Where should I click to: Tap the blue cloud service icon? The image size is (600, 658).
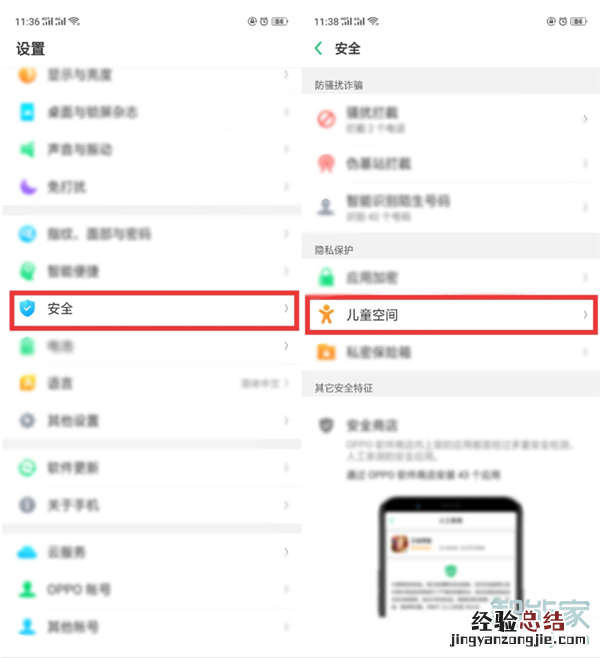click(27, 552)
